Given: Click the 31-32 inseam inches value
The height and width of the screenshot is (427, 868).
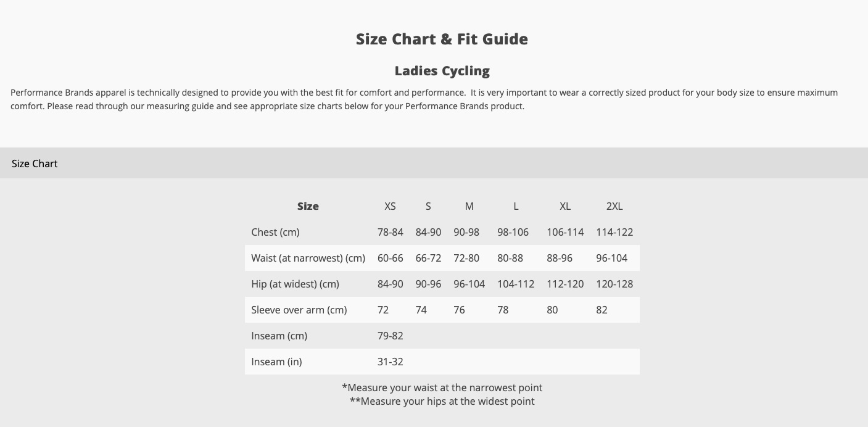Looking at the screenshot, I should click(x=390, y=362).
